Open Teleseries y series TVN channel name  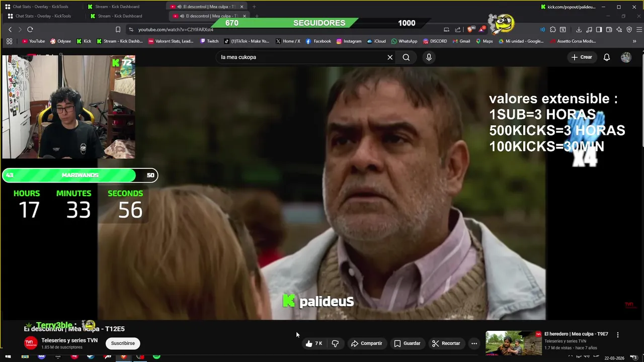(x=69, y=340)
